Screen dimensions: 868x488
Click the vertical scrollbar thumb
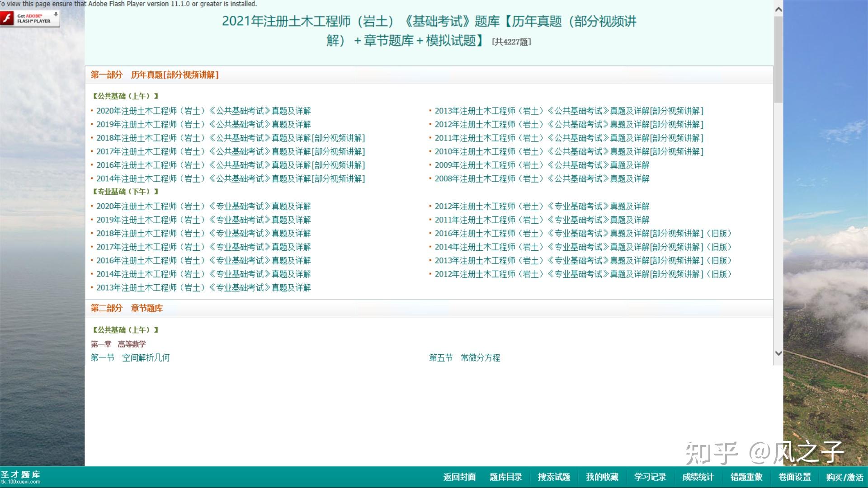click(778, 60)
